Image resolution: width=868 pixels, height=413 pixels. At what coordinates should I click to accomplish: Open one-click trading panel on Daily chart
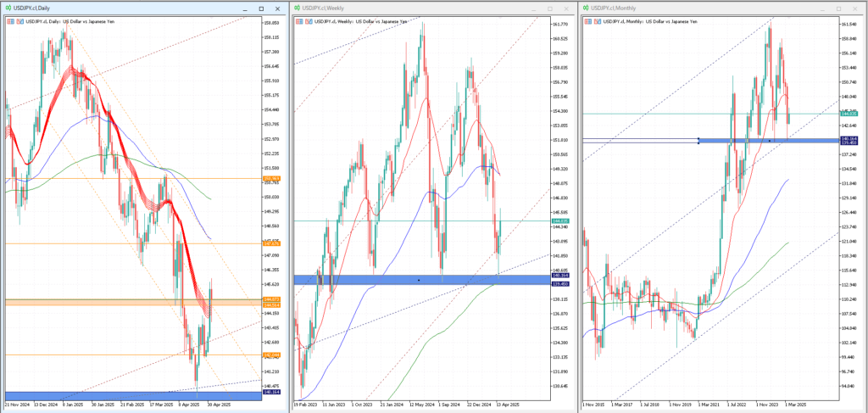(11, 21)
